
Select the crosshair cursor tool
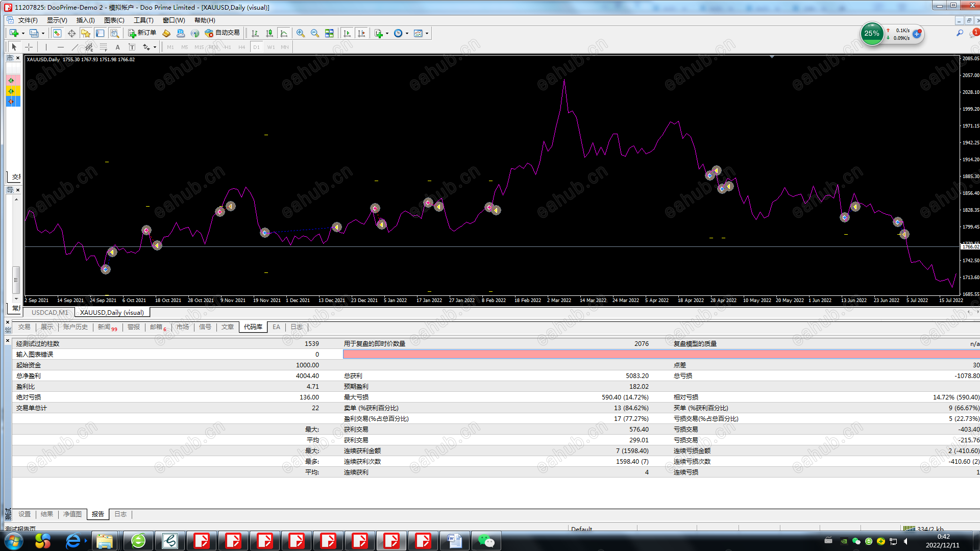click(x=29, y=47)
